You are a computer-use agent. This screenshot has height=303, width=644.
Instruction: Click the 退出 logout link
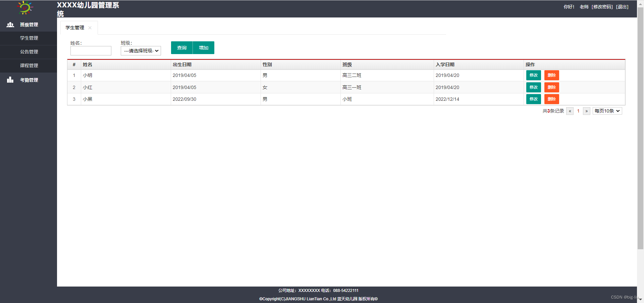point(622,7)
